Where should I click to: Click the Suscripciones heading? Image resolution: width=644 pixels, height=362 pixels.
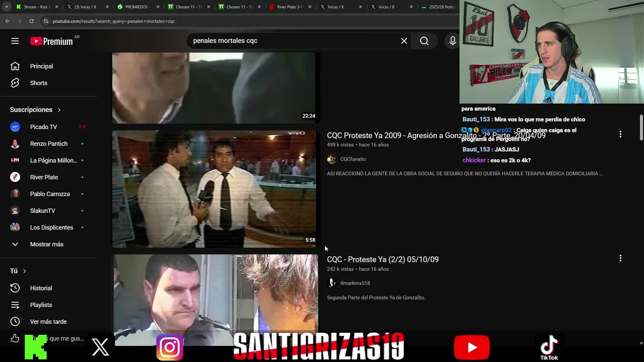pyautogui.click(x=31, y=110)
